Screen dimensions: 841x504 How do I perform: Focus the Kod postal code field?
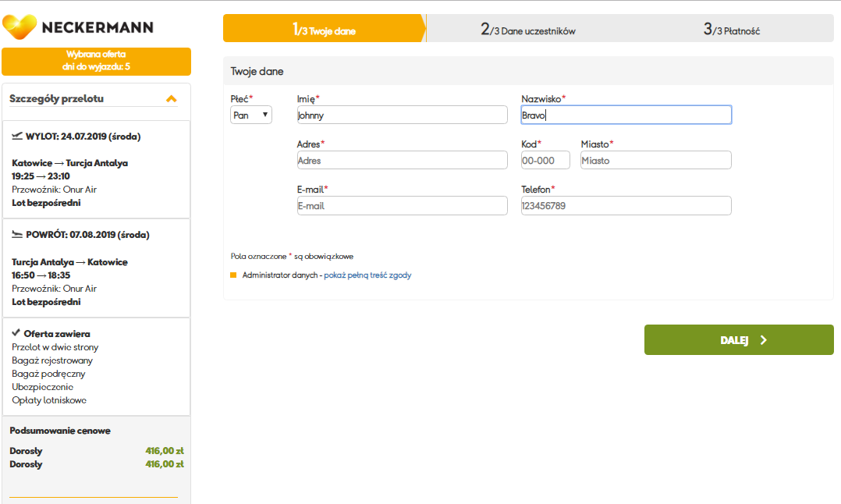tap(545, 160)
